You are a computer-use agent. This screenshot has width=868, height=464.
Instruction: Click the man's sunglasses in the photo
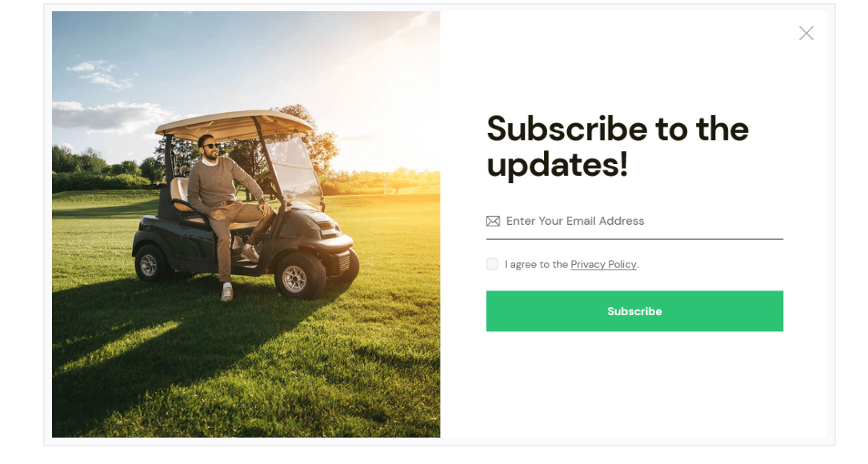(210, 146)
